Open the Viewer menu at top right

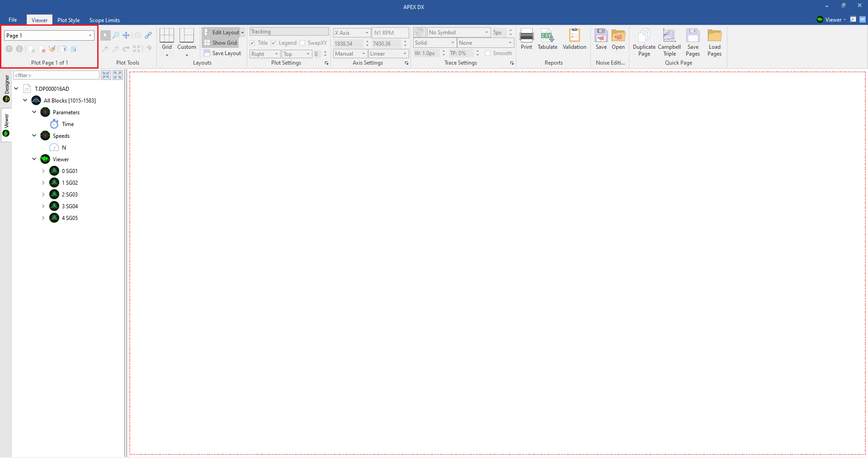[831, 19]
